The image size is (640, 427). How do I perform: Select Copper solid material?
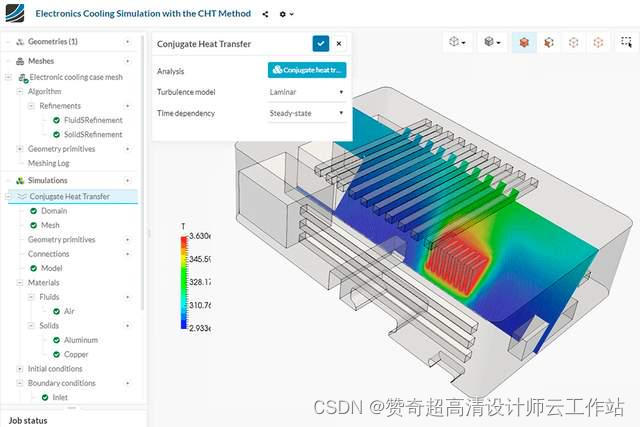(76, 354)
